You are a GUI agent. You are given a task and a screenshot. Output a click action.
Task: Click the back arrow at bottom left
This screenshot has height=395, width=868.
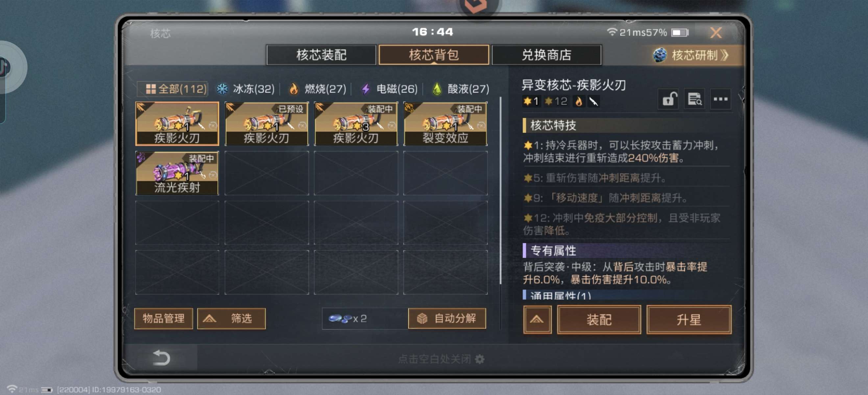(161, 358)
